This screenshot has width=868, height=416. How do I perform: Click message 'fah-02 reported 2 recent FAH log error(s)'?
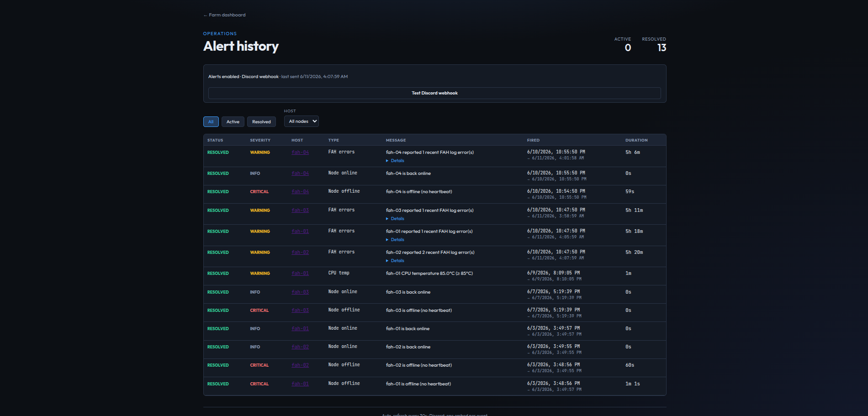[x=430, y=253]
